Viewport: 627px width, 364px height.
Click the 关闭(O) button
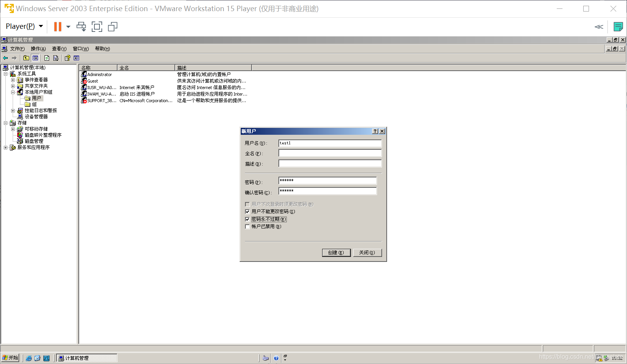click(x=367, y=253)
